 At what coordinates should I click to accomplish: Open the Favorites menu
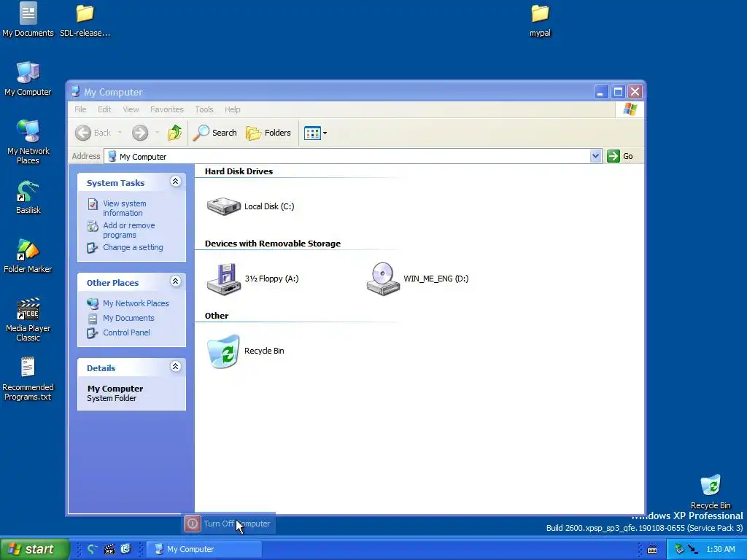(167, 109)
